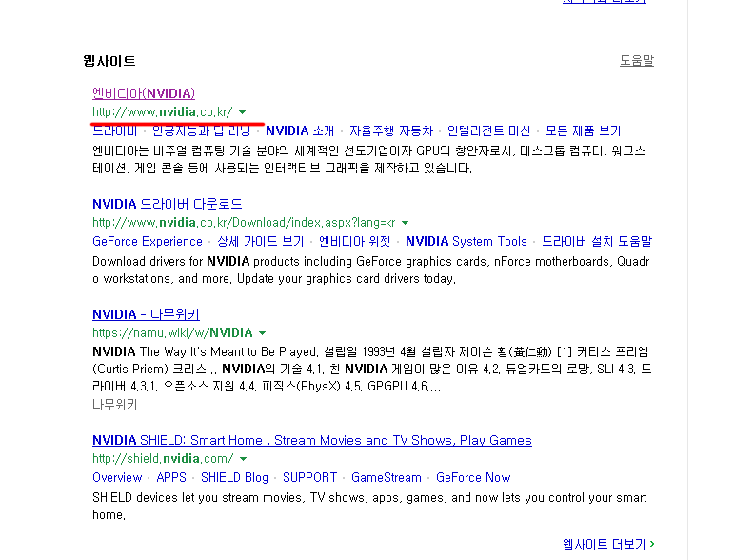The height and width of the screenshot is (560, 734).
Task: Open the 엔비디아(NVIDIA) result title link
Action: point(144,93)
